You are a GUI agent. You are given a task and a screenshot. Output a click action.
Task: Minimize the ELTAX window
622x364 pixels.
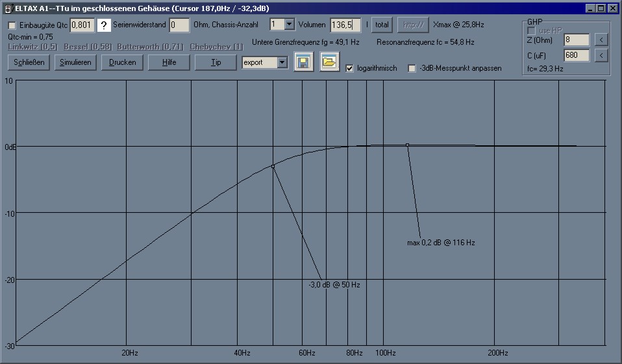pyautogui.click(x=590, y=8)
